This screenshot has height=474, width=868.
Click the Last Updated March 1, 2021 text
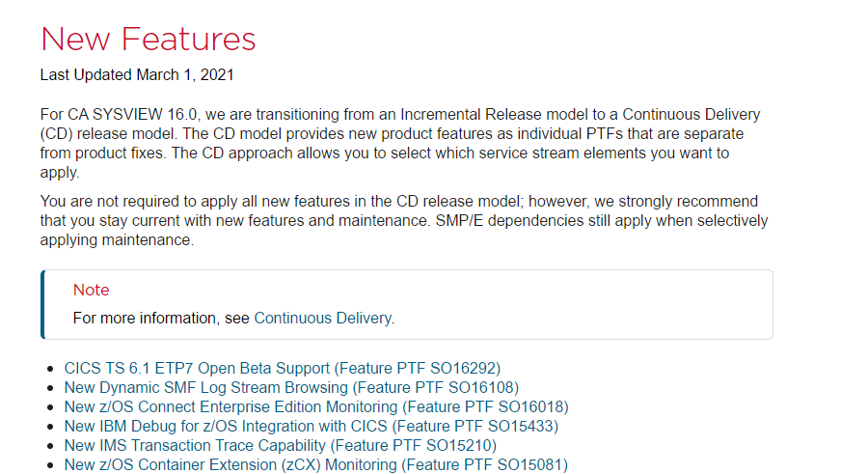point(137,75)
